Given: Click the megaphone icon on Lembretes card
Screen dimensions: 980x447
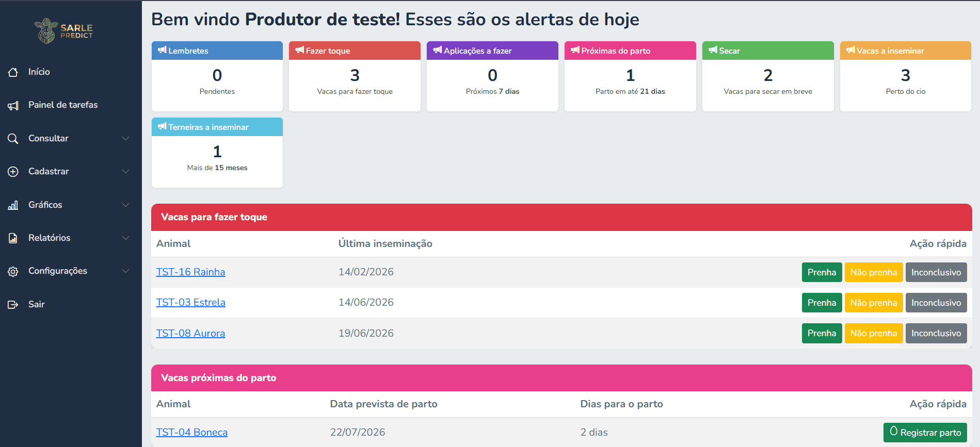Looking at the screenshot, I should tap(162, 50).
